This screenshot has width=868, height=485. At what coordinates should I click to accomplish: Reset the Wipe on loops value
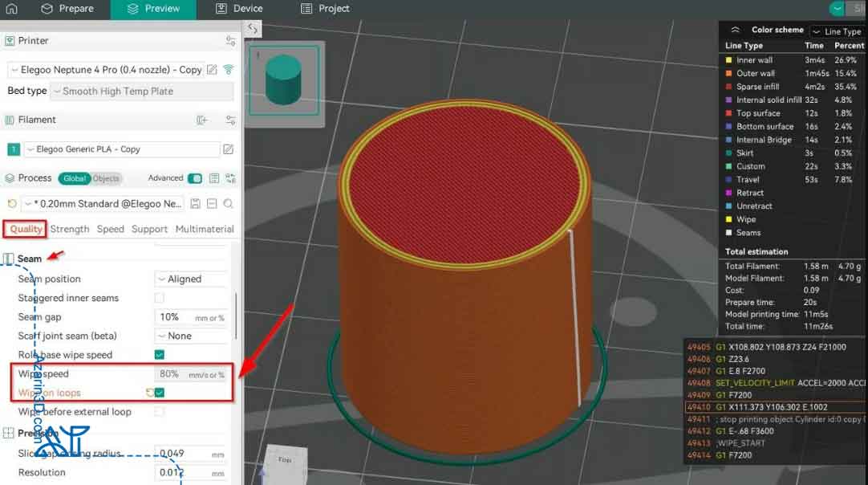click(x=148, y=393)
